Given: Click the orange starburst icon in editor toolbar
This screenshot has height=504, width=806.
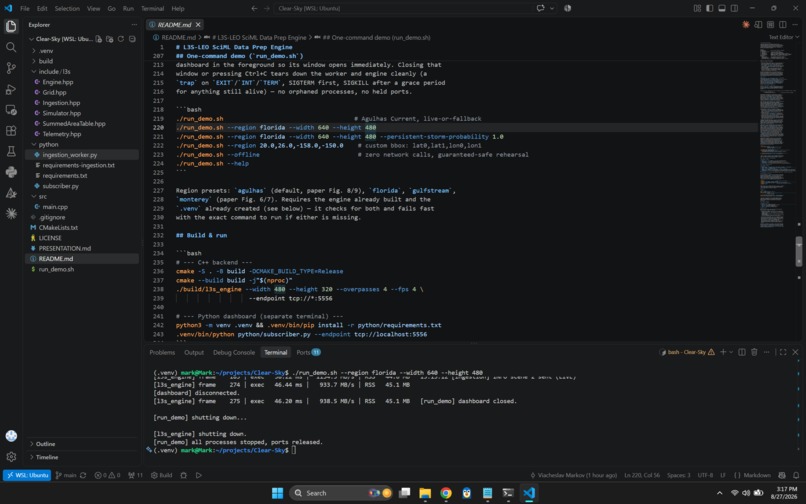Looking at the screenshot, I should [x=745, y=24].
